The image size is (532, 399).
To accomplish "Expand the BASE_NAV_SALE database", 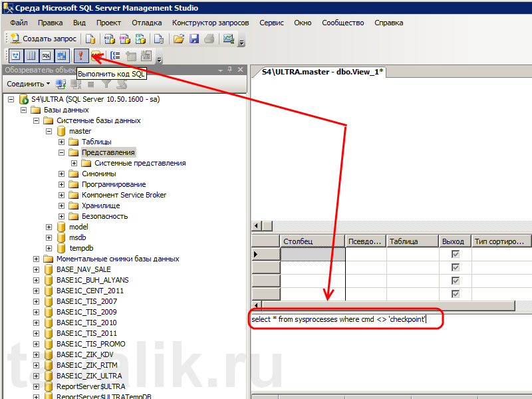I will click(x=36, y=269).
